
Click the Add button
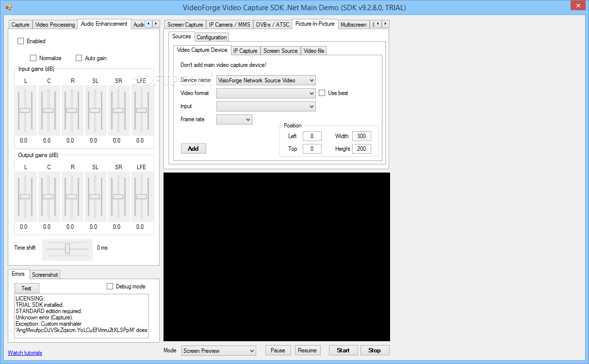pyautogui.click(x=193, y=149)
